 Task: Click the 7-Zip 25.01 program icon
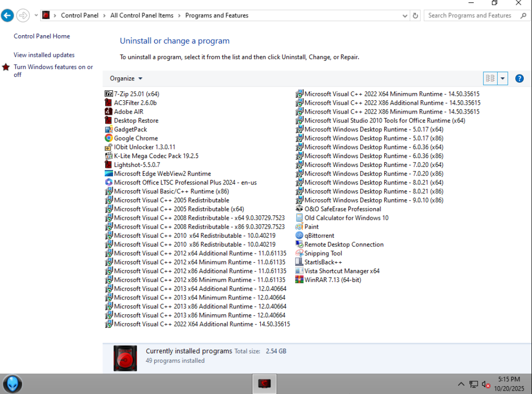tap(109, 93)
